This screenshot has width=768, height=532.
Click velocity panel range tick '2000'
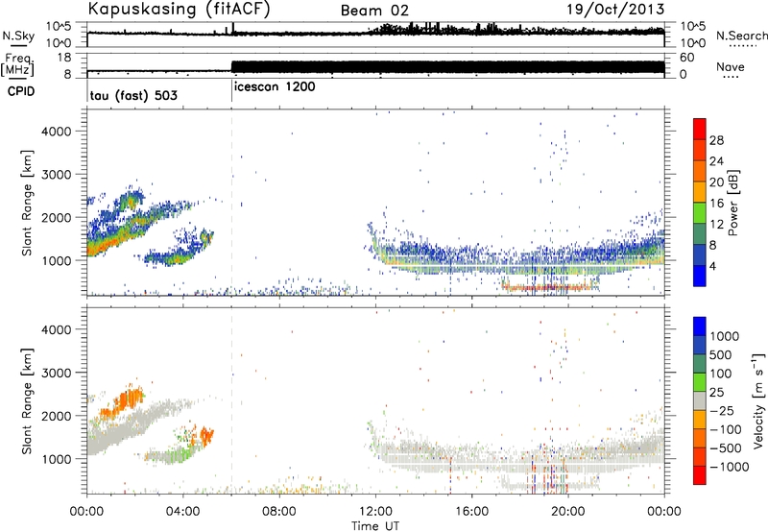pos(56,416)
